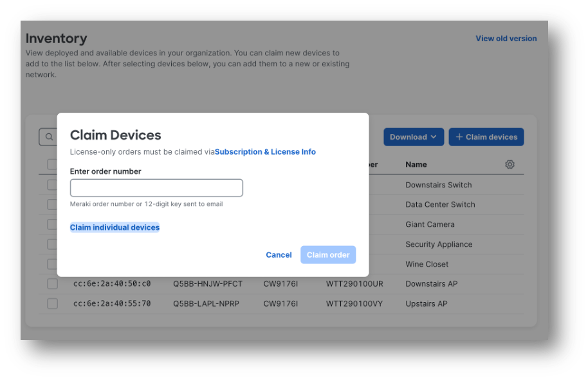Click the search magnifier icon in Inventory
The height and width of the screenshot is (380, 588).
[49, 137]
